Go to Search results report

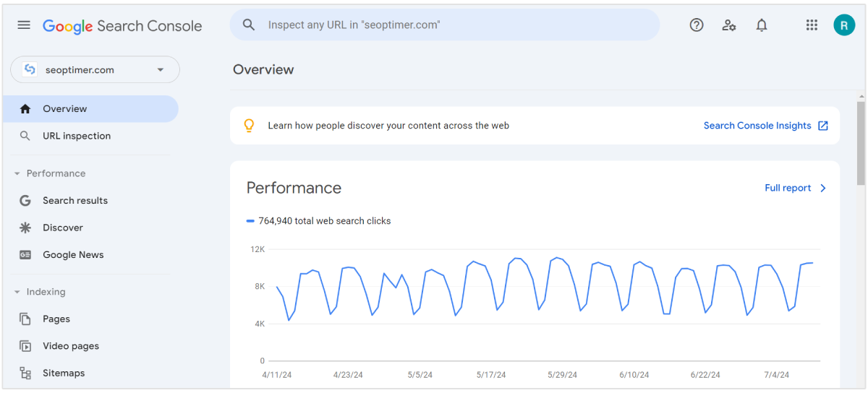75,201
